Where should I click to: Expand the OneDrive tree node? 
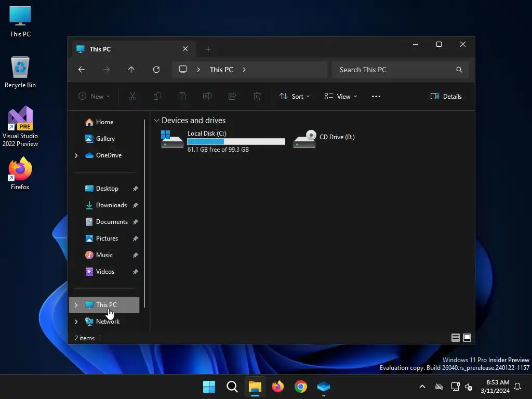(x=76, y=155)
